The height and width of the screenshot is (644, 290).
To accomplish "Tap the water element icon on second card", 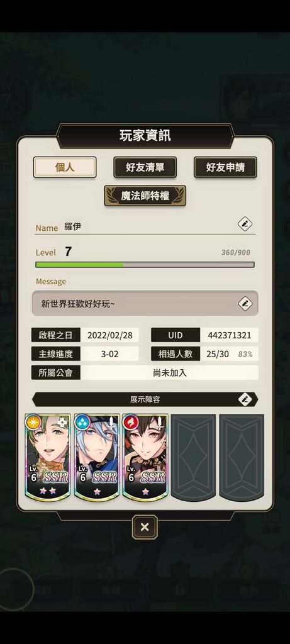I will 82,422.
